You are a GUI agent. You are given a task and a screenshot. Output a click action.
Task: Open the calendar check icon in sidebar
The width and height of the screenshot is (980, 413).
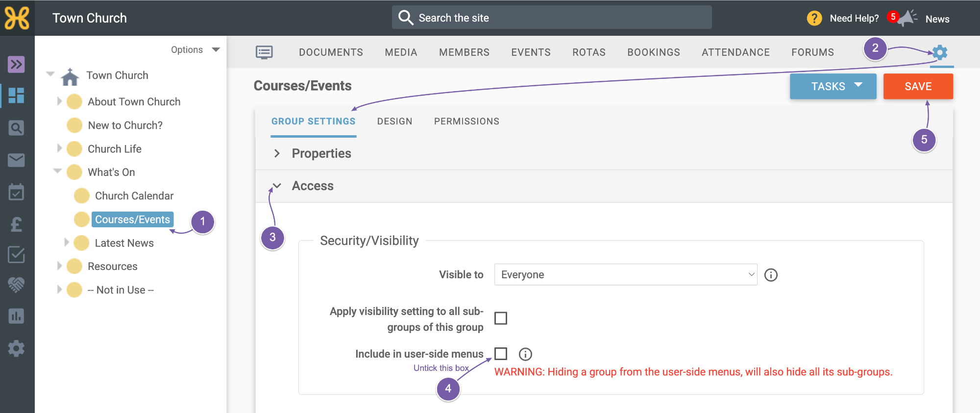(x=16, y=192)
